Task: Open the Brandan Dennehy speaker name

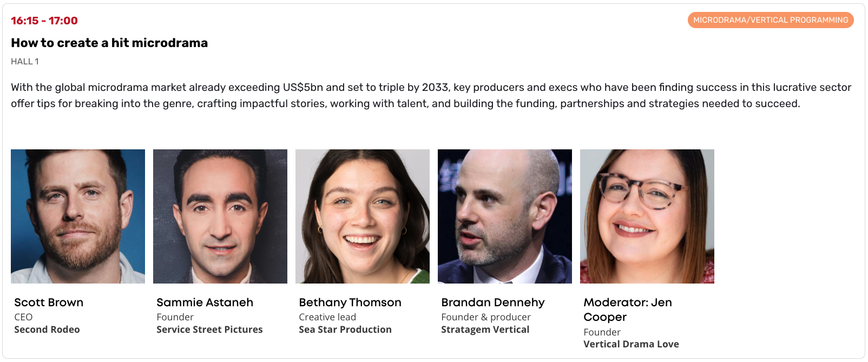Action: [x=492, y=302]
